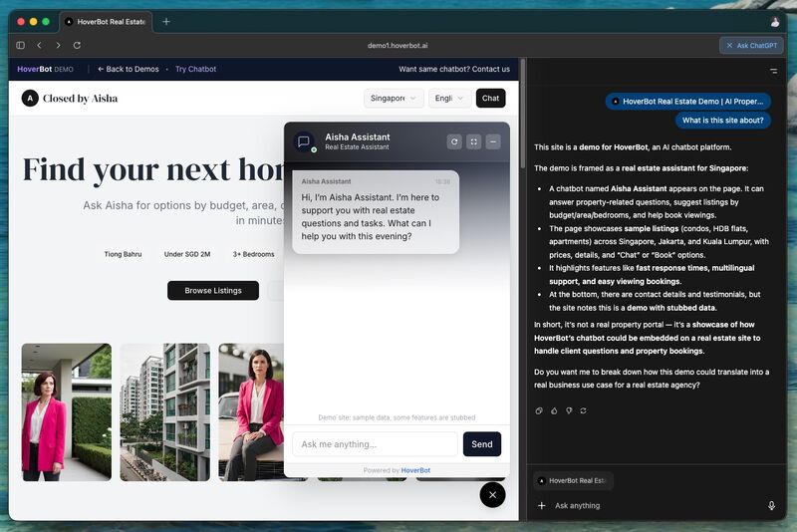Give thumbs up to the ChatGPT response
Screen dimensions: 797x532
pyautogui.click(x=554, y=410)
